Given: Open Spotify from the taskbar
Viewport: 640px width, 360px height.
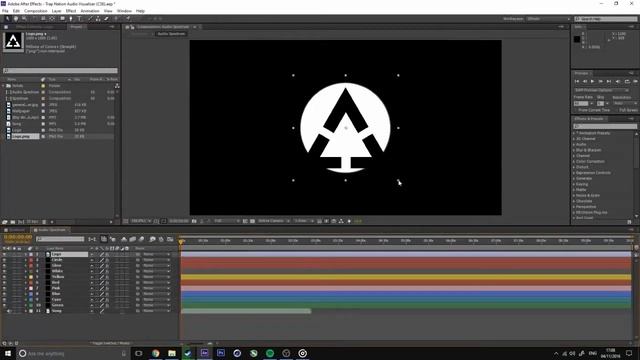Looking at the screenshot, I should 270,353.
